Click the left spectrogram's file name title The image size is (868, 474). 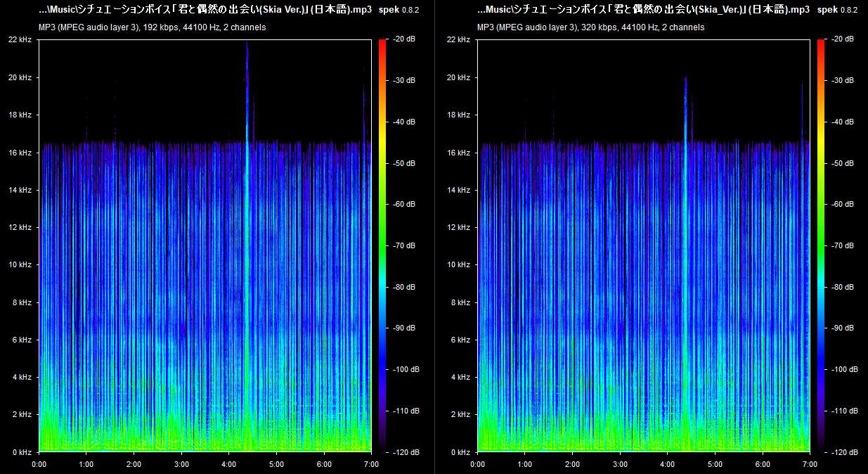(205, 10)
